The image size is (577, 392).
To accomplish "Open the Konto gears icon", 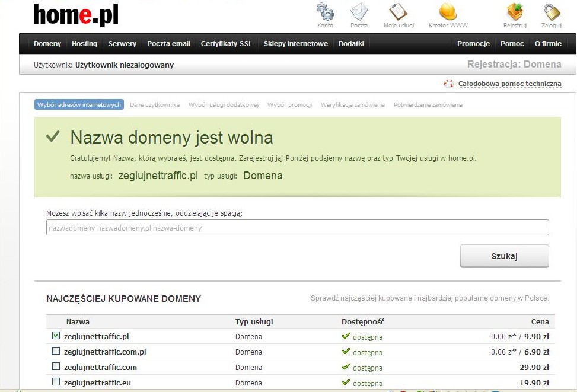I will pos(326,12).
